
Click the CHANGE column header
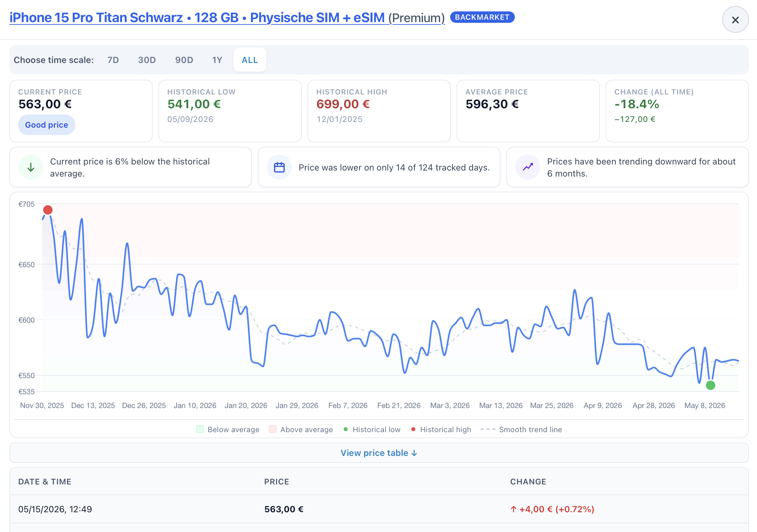point(528,482)
